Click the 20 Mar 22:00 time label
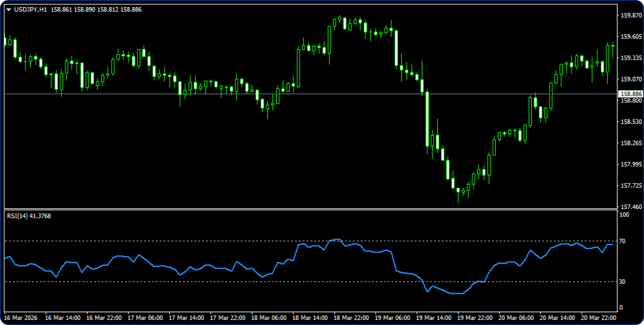644x325 pixels. [x=598, y=318]
